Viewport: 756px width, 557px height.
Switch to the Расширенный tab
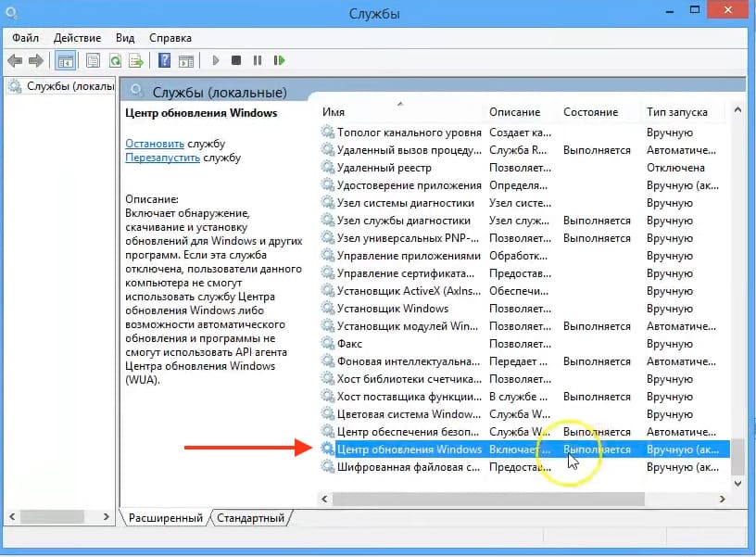(165, 518)
